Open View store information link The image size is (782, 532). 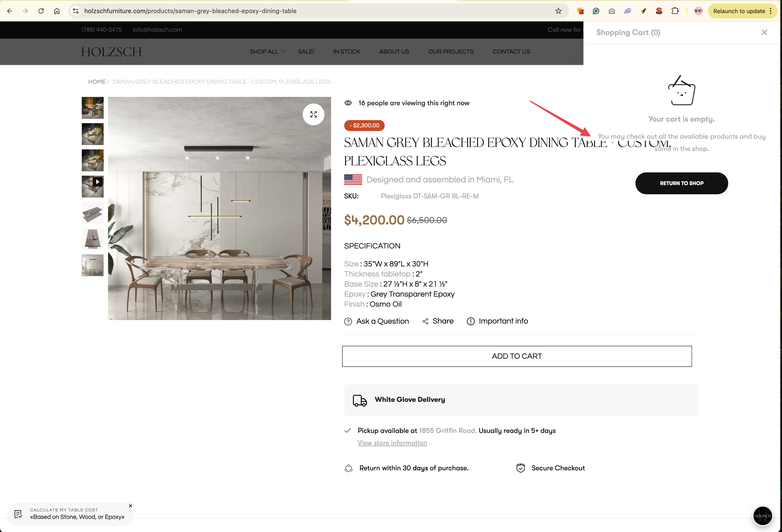click(392, 443)
